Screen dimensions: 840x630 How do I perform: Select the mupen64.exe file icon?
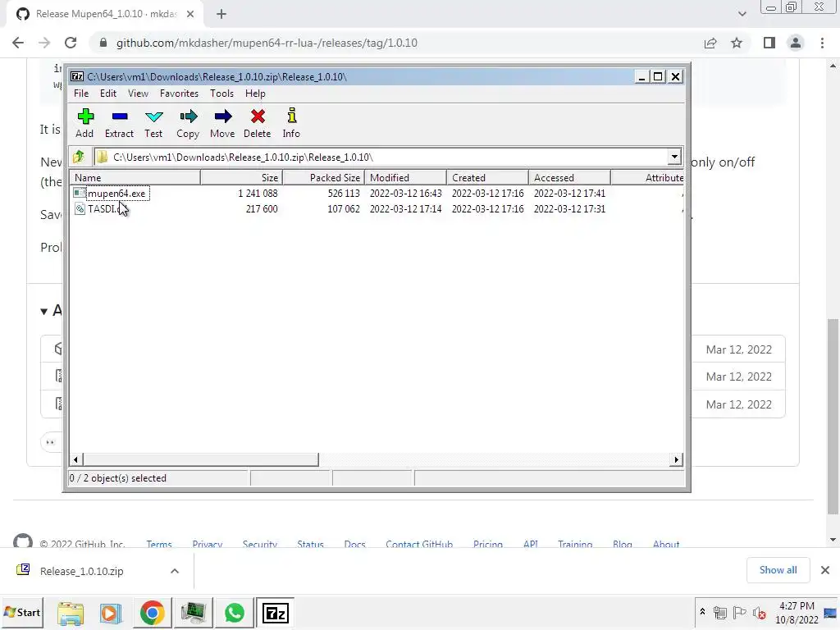[x=80, y=193]
